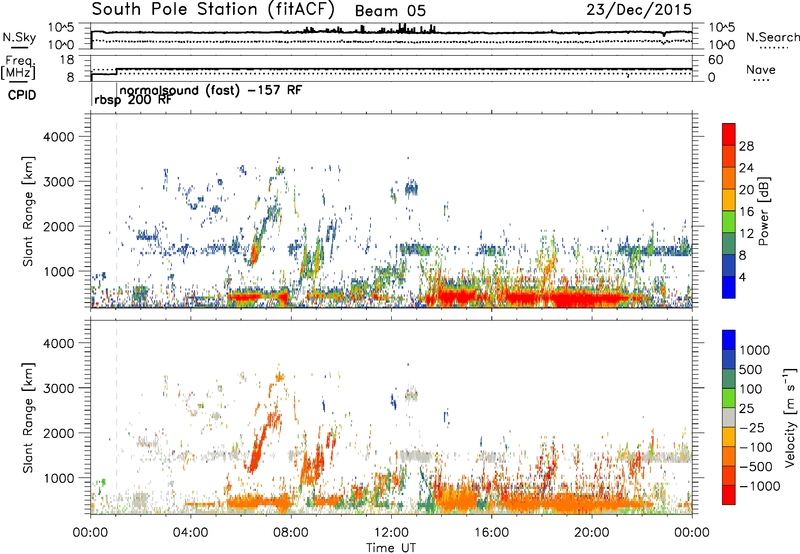Click the '28' Power colorbar tick
Screen dimensions: 800x554
[746, 146]
